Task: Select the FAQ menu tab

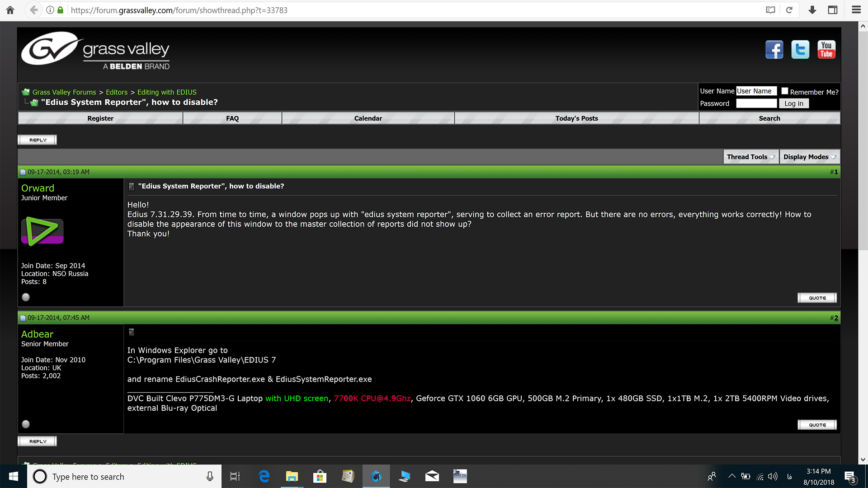Action: point(232,118)
